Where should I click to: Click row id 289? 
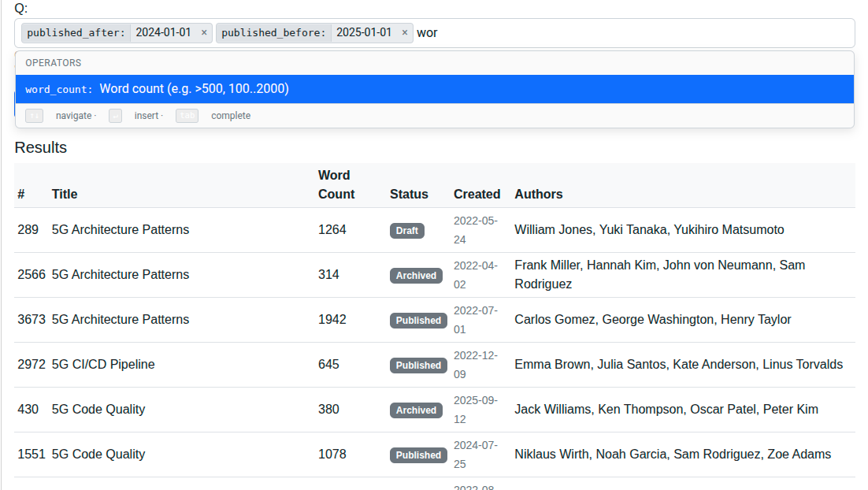click(28, 230)
